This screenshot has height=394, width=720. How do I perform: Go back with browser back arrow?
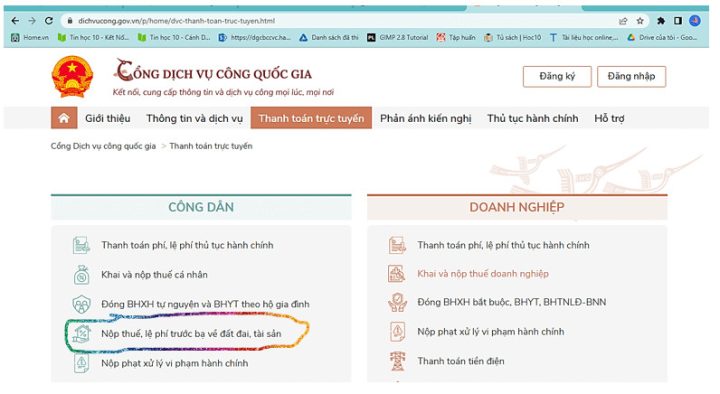[15, 21]
